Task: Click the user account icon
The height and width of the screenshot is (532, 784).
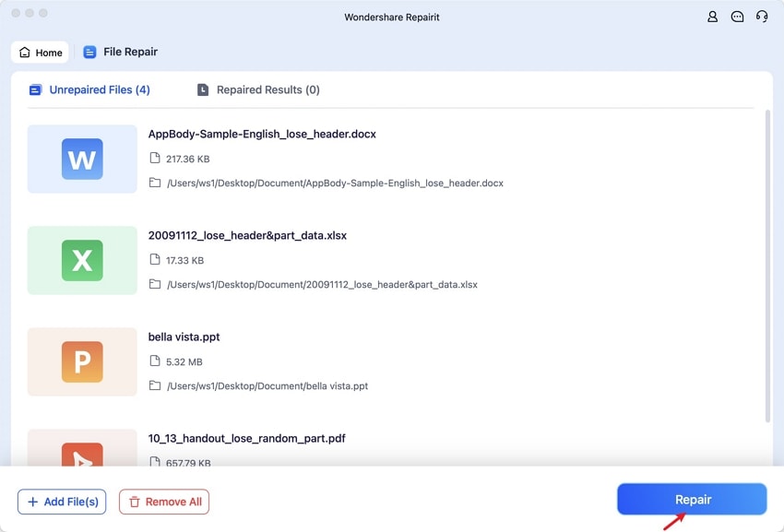Action: [x=712, y=17]
